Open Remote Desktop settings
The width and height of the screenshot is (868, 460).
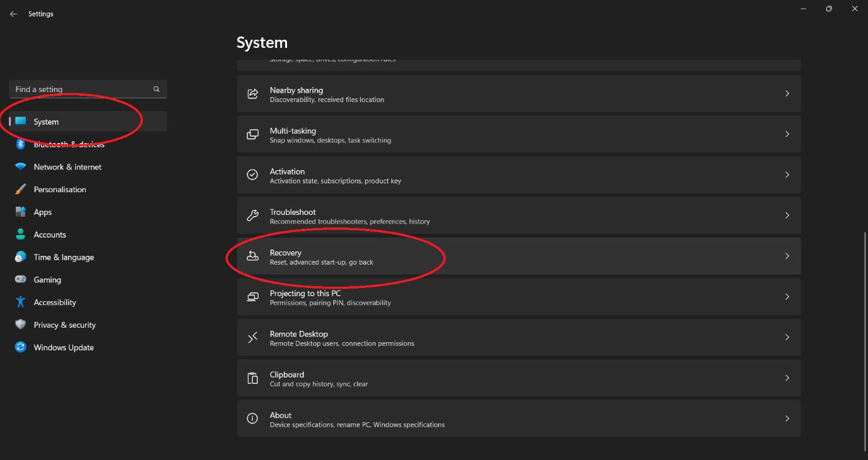point(519,336)
